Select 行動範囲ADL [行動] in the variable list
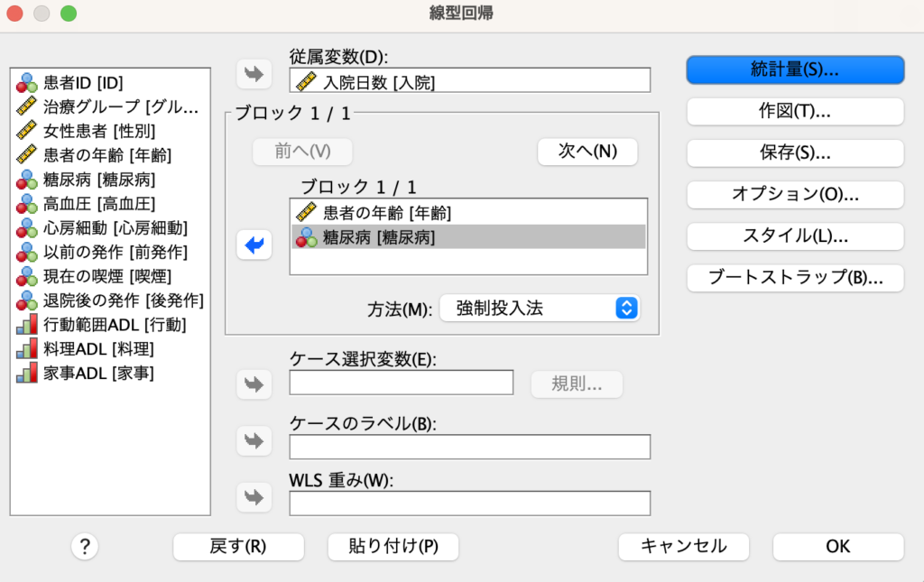This screenshot has height=582, width=924. (x=115, y=325)
